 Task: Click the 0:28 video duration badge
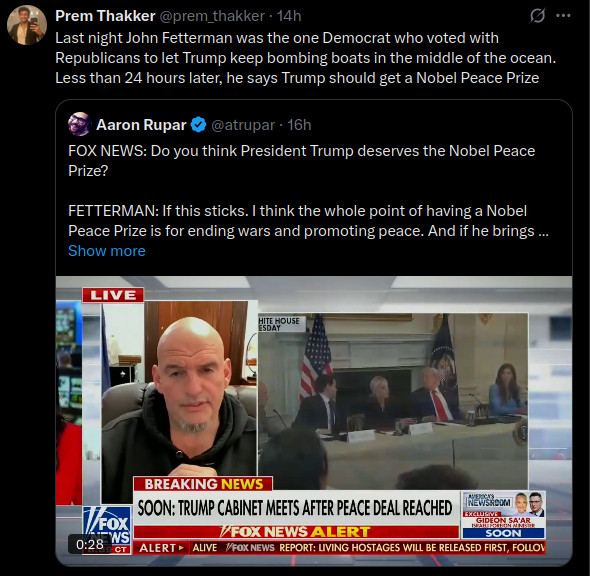coord(90,544)
